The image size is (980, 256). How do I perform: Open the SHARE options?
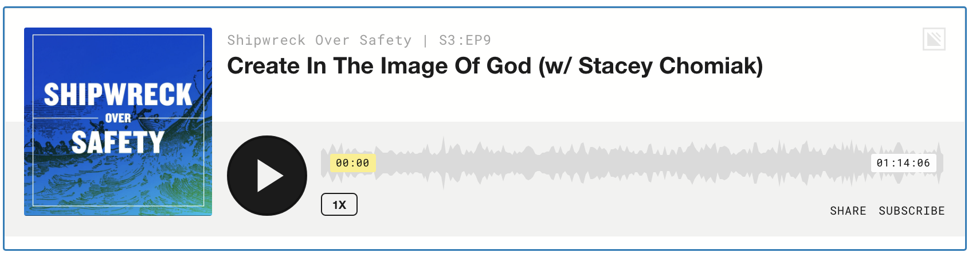point(848,211)
